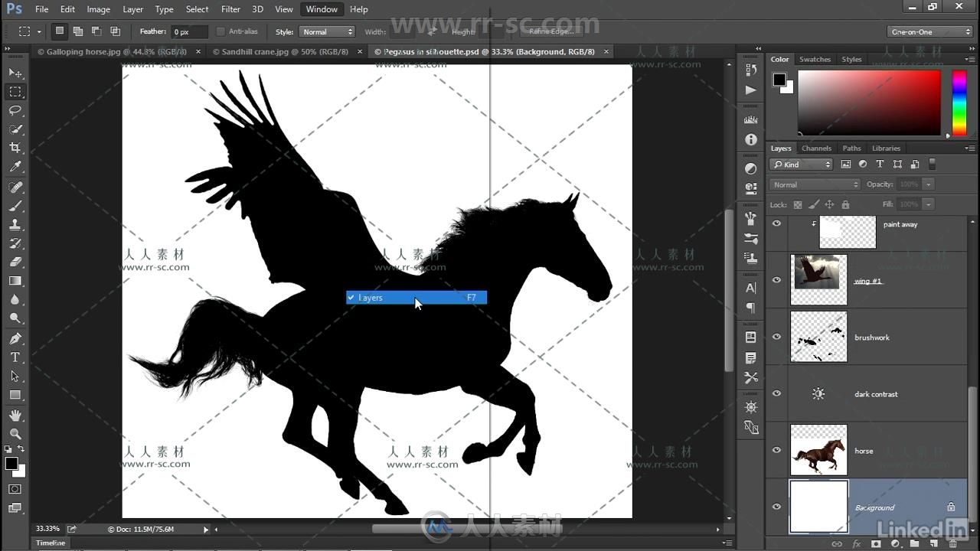Select the Crop tool
This screenshot has height=551, width=980.
pyautogui.click(x=15, y=148)
